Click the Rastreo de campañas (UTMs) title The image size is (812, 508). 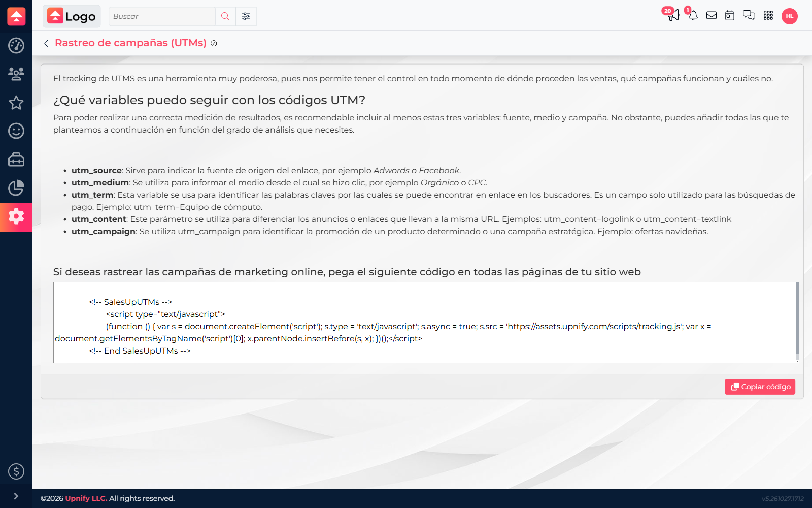pyautogui.click(x=130, y=43)
